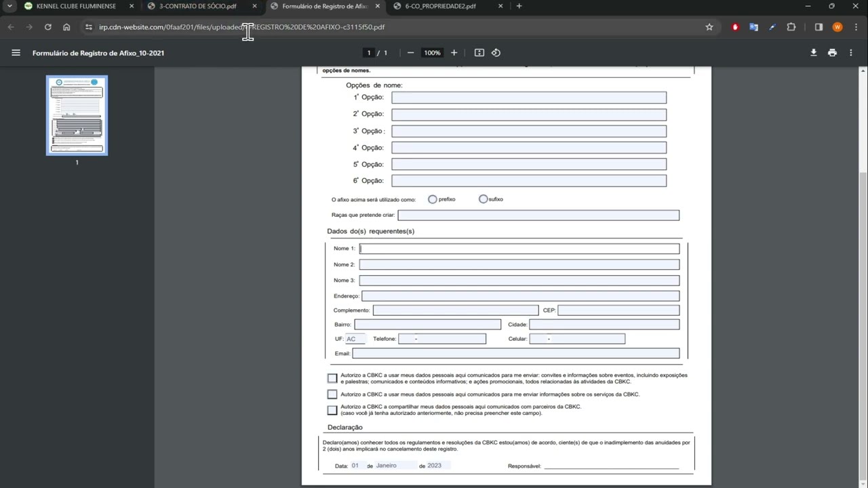Open the browser home page
This screenshot has height=488, width=868.
point(66,27)
